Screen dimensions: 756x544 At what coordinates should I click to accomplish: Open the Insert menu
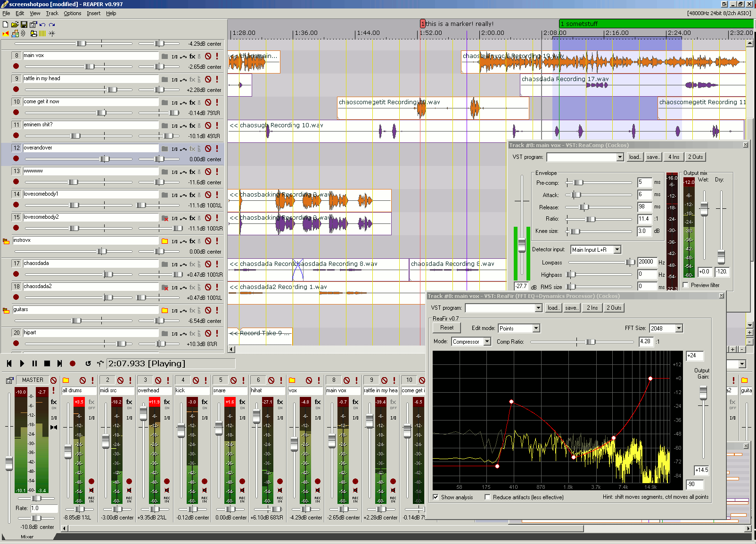93,13
